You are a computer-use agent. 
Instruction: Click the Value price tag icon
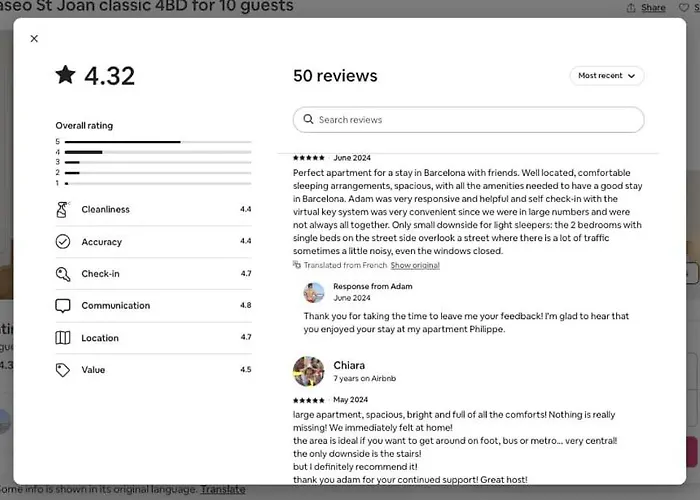[62, 370]
